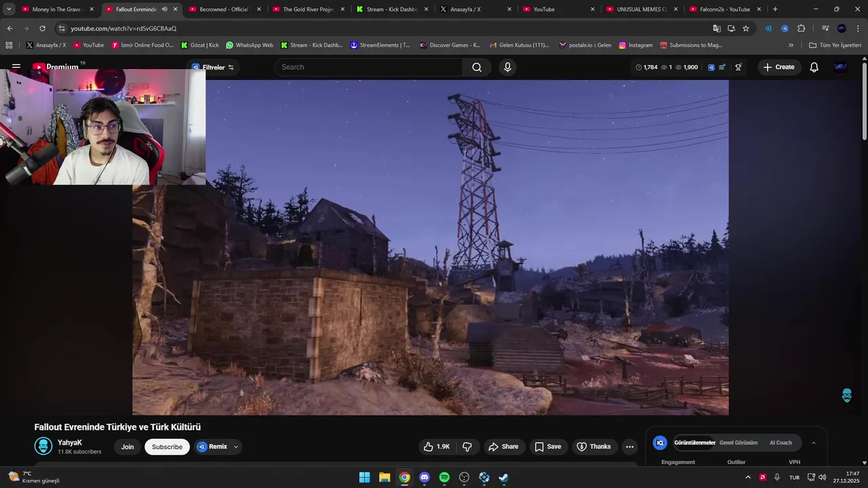Open the YahyaK channel name link
Image resolution: width=868 pixels, height=488 pixels.
[x=70, y=443]
